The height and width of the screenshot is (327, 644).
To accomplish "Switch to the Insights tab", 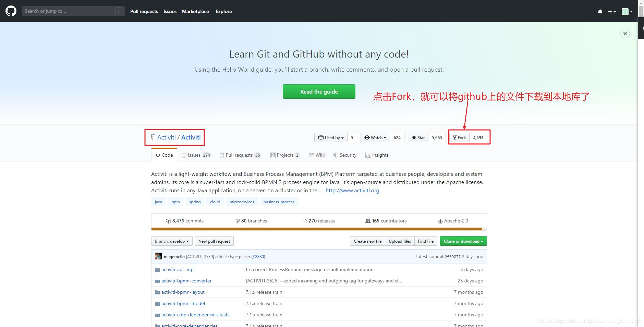I will click(x=377, y=155).
